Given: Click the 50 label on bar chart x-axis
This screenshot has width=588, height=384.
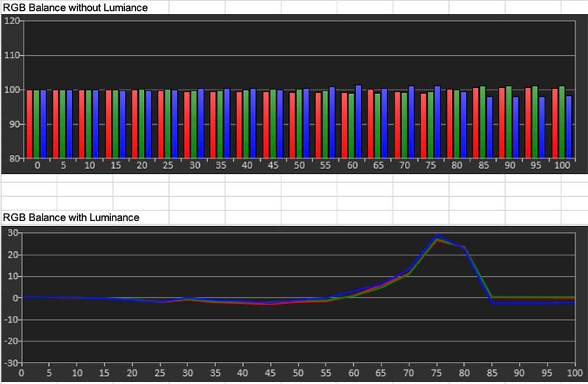Looking at the screenshot, I should click(299, 167).
